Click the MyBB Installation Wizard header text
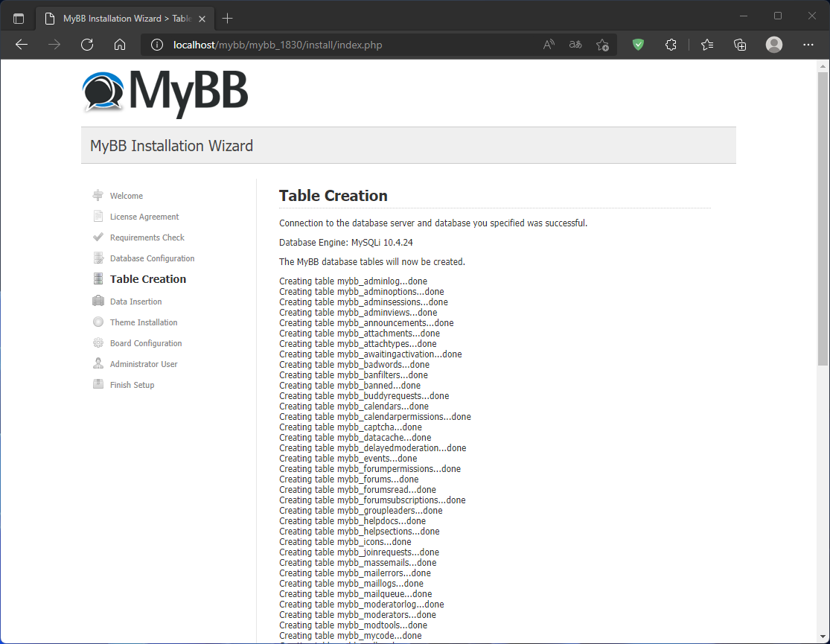Viewport: 830px width, 644px height. (x=171, y=146)
